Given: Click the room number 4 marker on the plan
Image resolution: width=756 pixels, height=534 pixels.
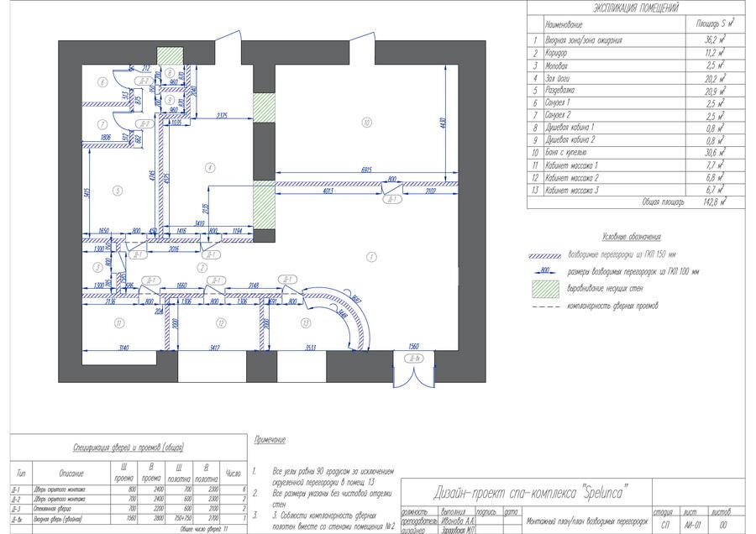Looking at the screenshot, I should pos(209,168).
